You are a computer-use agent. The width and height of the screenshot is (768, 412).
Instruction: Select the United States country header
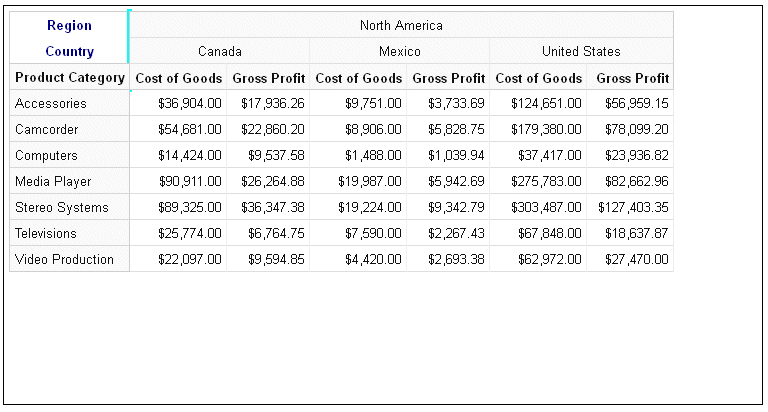tap(581, 51)
